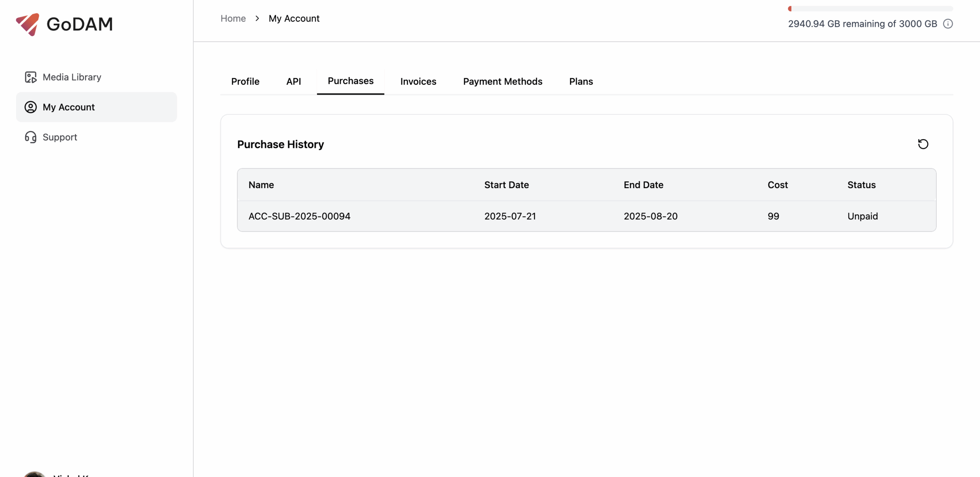Open the user avatar at bottom left
This screenshot has width=980, height=477.
coord(34,474)
